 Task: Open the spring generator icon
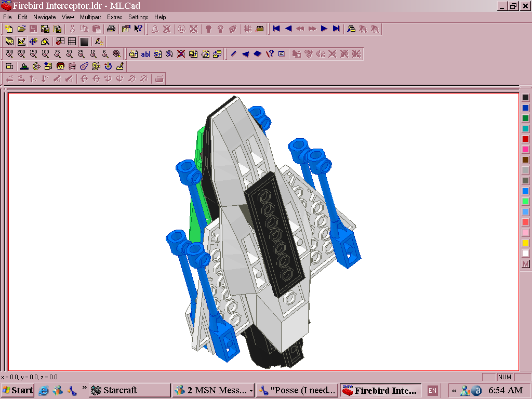[72, 66]
